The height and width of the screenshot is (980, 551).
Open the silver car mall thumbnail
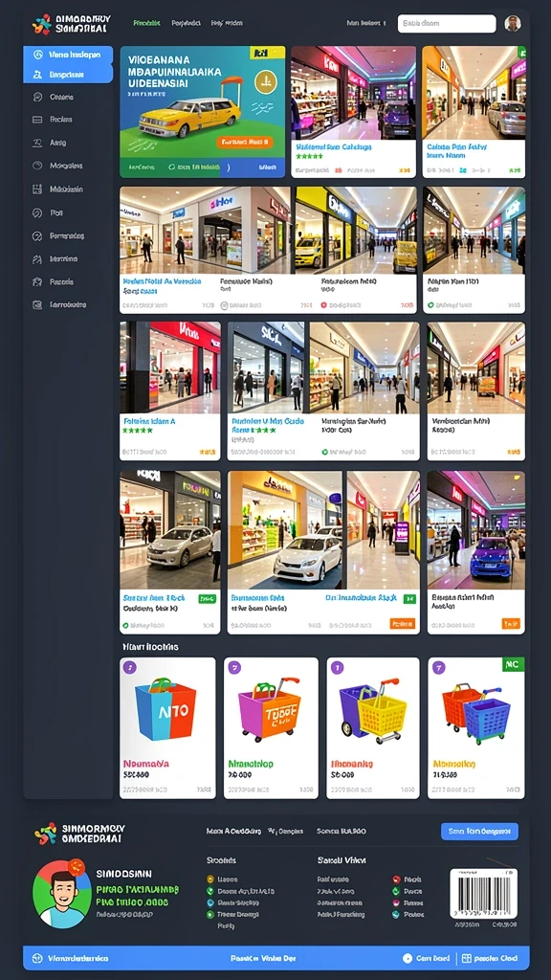(170, 530)
